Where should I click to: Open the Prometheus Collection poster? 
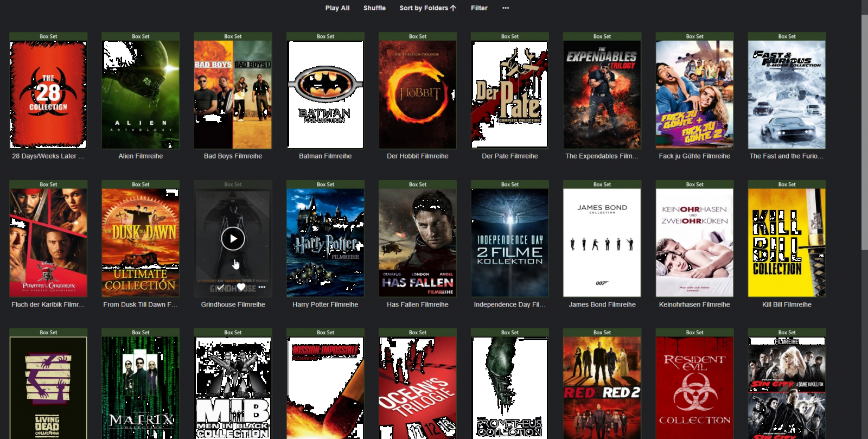click(510, 387)
